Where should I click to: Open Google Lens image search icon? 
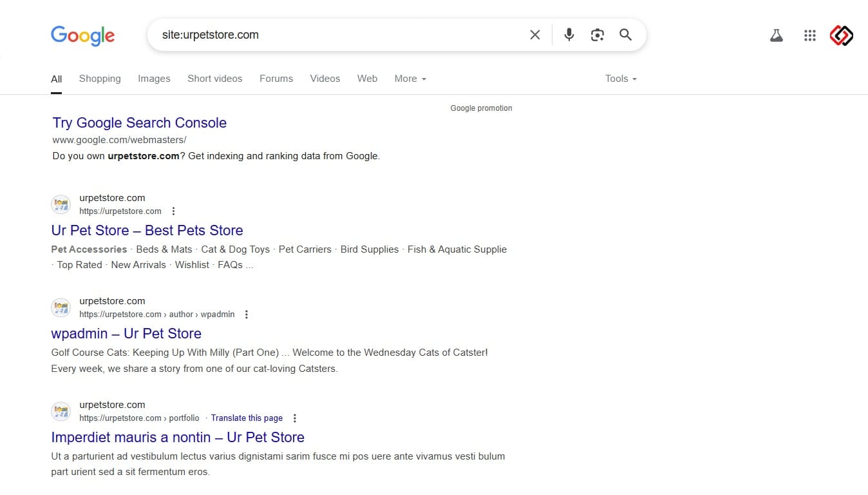coord(597,35)
